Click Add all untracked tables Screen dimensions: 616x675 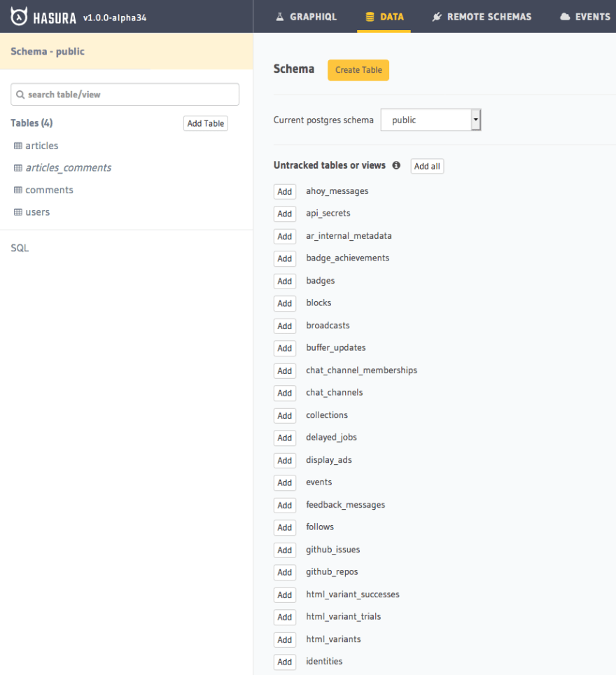click(x=427, y=166)
